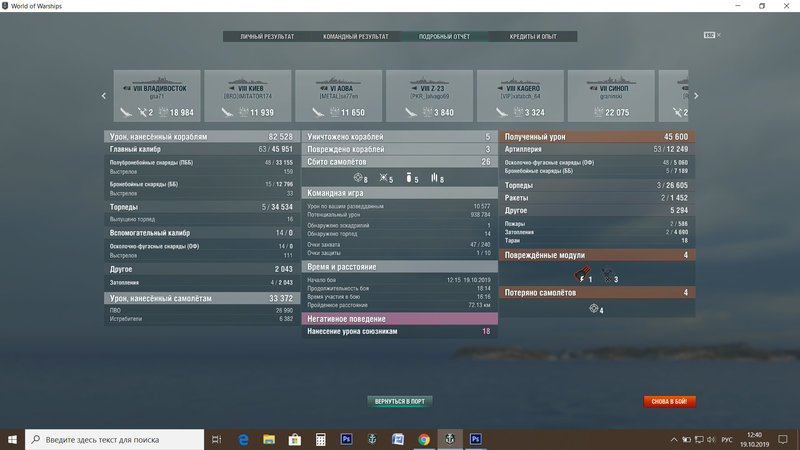Click the Повреждённые модули header

(597, 255)
